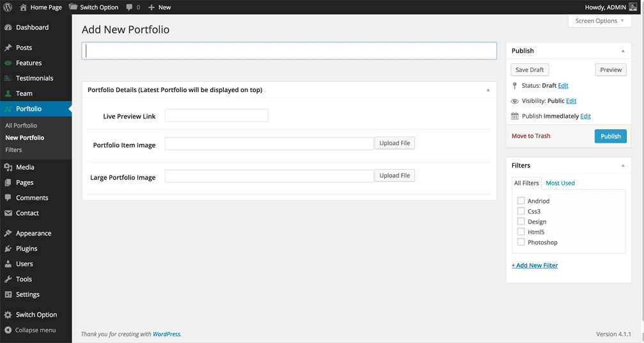This screenshot has height=343, width=644.
Task: Click the Add New Filter link
Action: [x=535, y=266]
